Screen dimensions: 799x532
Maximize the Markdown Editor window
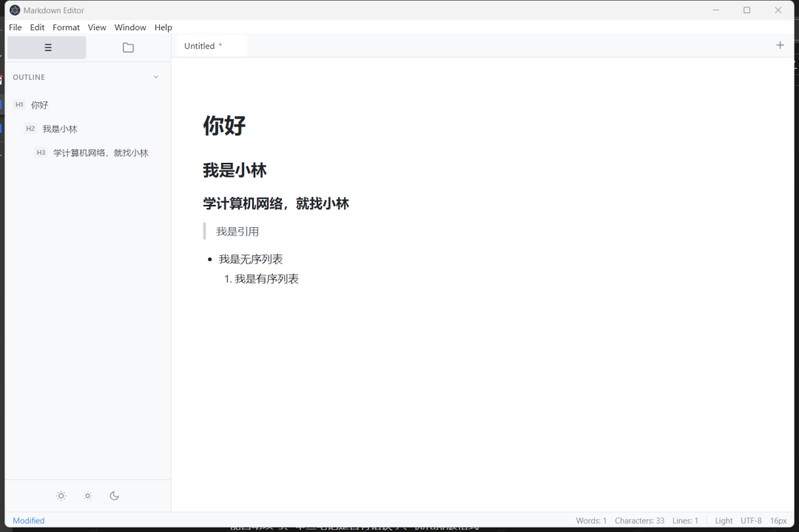click(x=746, y=10)
